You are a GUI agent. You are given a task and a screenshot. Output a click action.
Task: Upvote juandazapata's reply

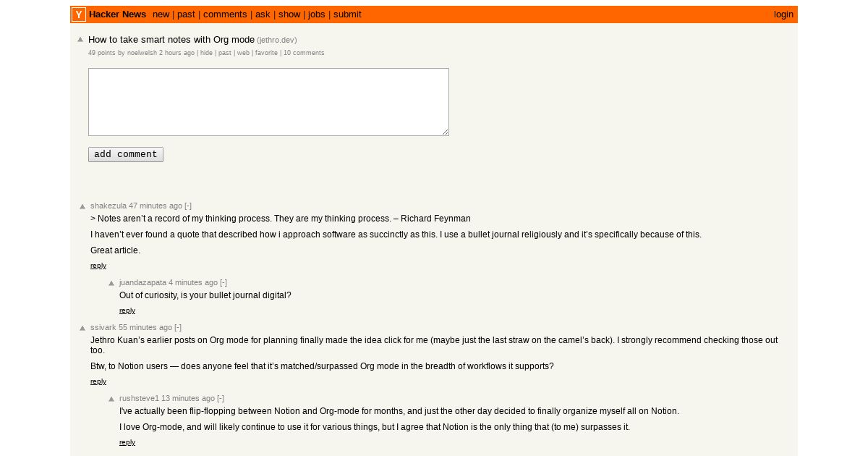coord(111,283)
